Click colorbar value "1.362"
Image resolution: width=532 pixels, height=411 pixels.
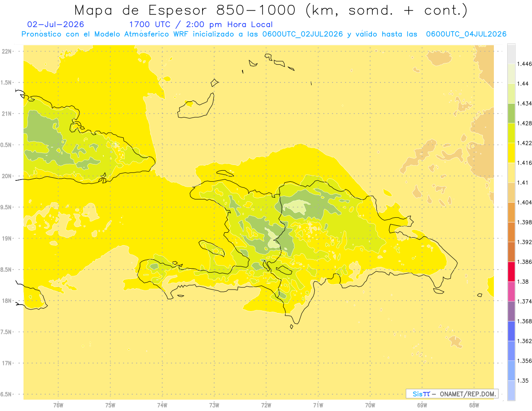pos(525,341)
